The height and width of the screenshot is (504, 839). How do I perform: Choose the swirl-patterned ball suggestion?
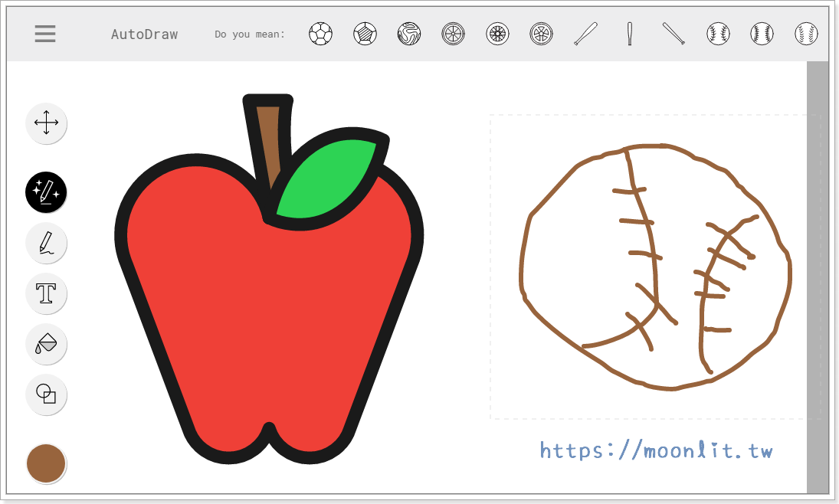pyautogui.click(x=409, y=34)
